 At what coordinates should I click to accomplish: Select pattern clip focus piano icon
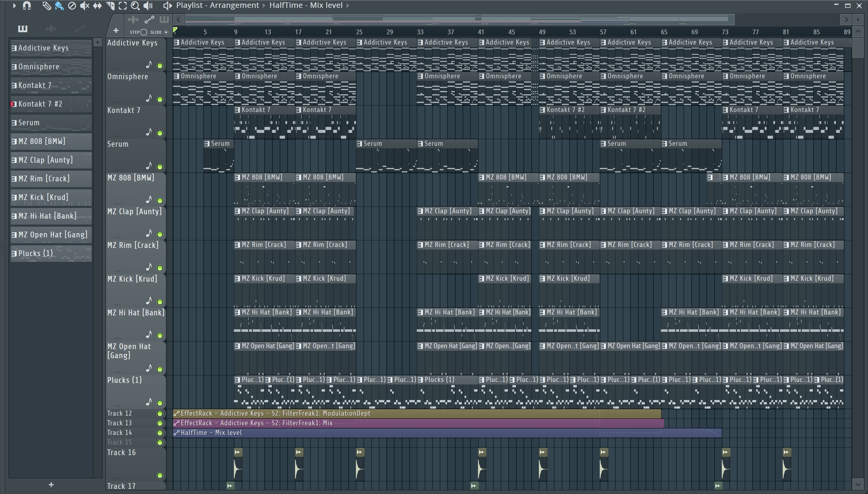pos(164,20)
